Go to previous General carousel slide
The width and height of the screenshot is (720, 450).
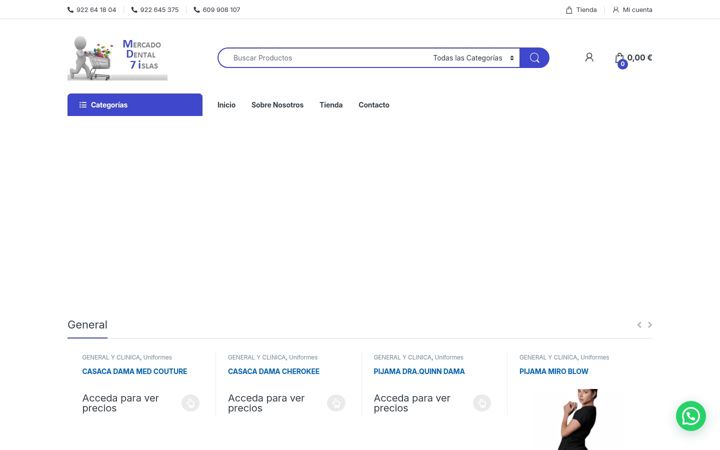(x=639, y=325)
